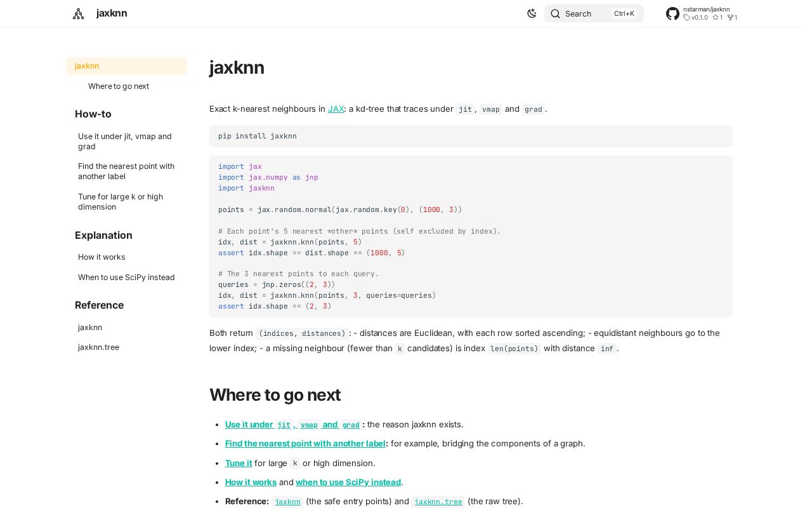Open the jaxknn.tree reference link in bullet list

[438, 502]
